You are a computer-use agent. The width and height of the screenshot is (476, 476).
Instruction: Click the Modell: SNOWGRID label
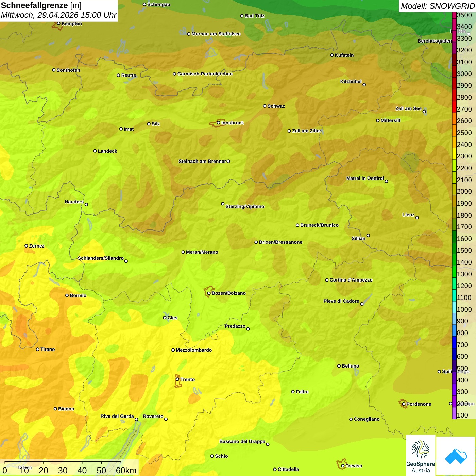[438, 6]
